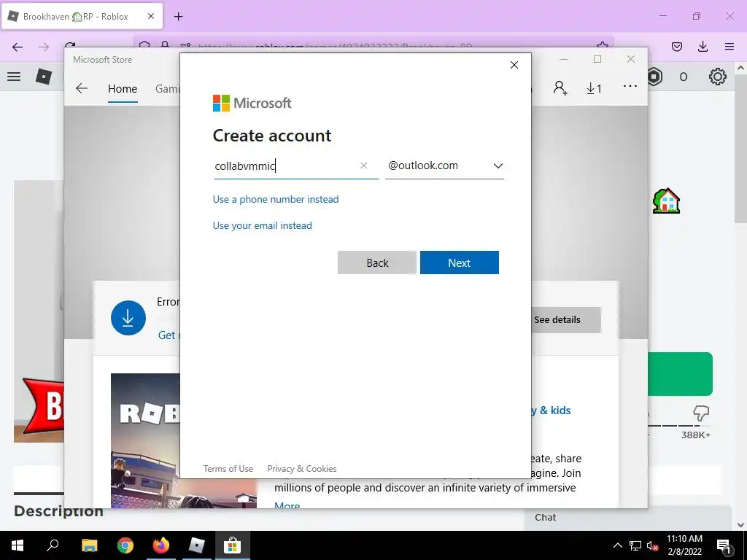This screenshot has height=560, width=747.
Task: Open Roblox site hamburger navigation menu
Action: pyautogui.click(x=14, y=76)
